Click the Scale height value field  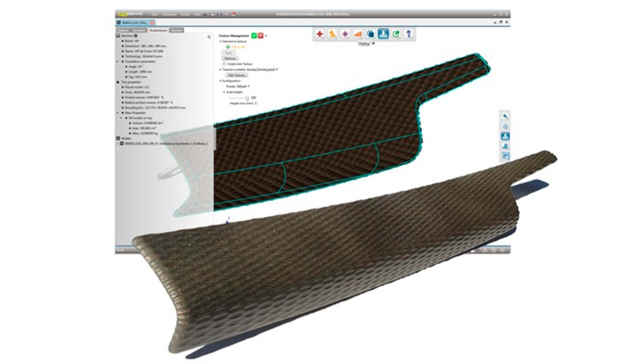pos(253,98)
